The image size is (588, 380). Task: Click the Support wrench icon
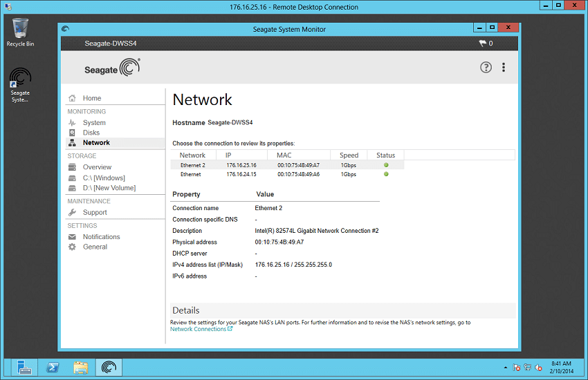pyautogui.click(x=73, y=212)
